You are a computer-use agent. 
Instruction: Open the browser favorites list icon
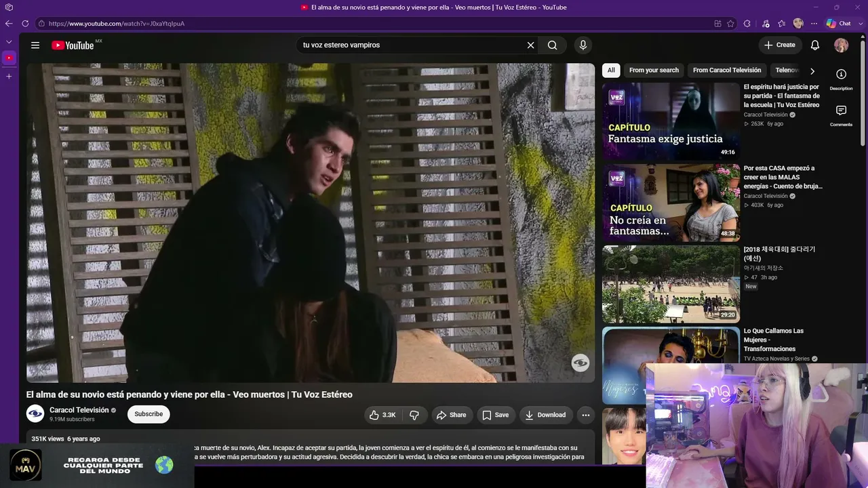782,23
